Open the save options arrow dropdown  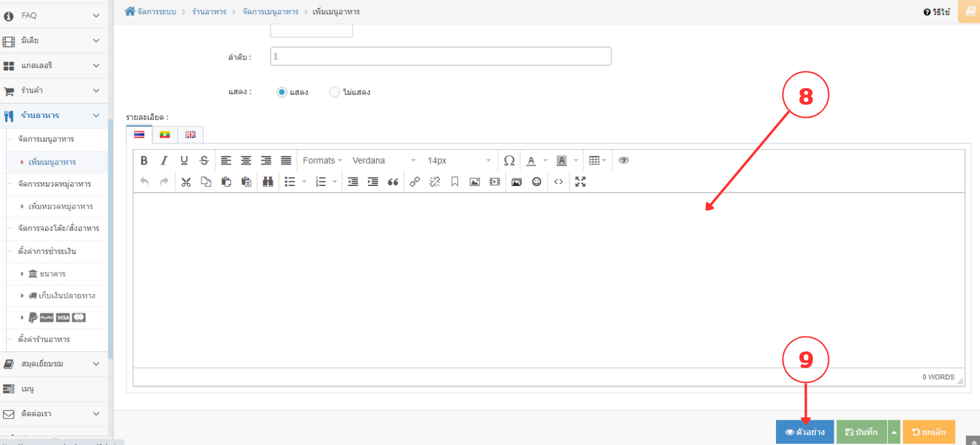click(x=894, y=432)
